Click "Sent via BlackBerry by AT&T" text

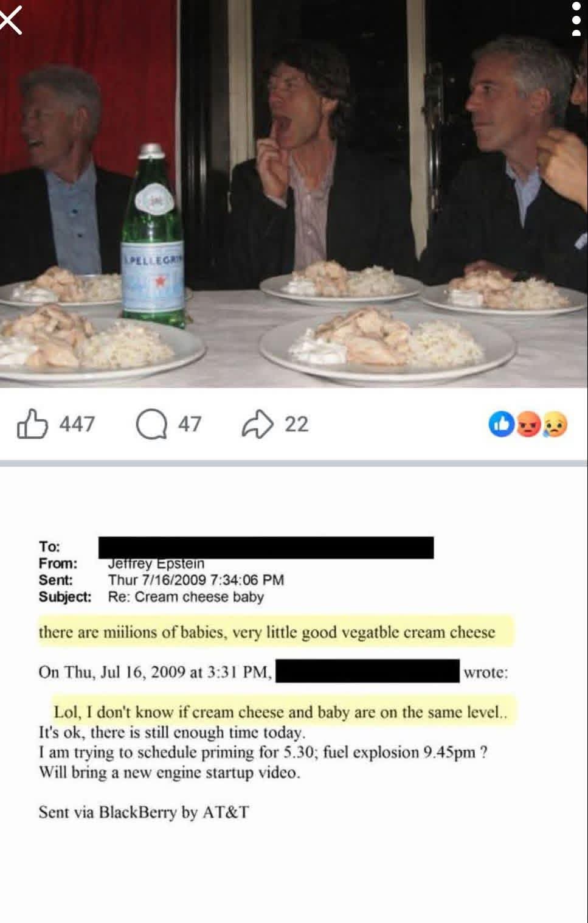pyautogui.click(x=144, y=812)
